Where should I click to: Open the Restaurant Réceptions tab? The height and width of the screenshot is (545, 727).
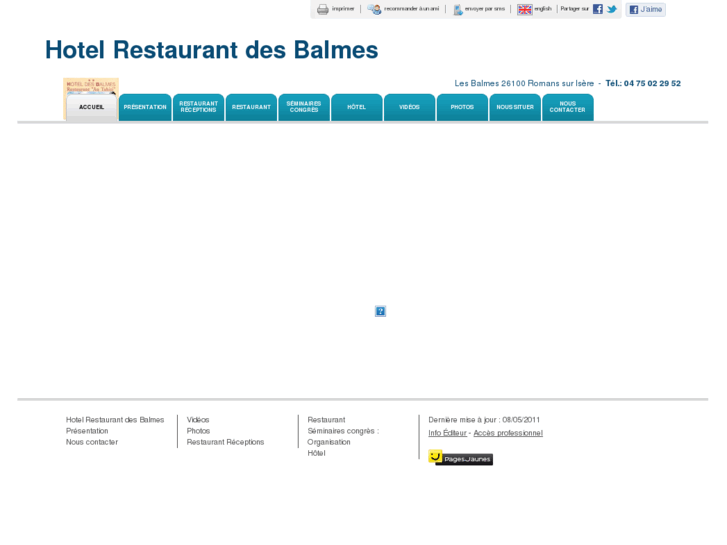pyautogui.click(x=198, y=107)
